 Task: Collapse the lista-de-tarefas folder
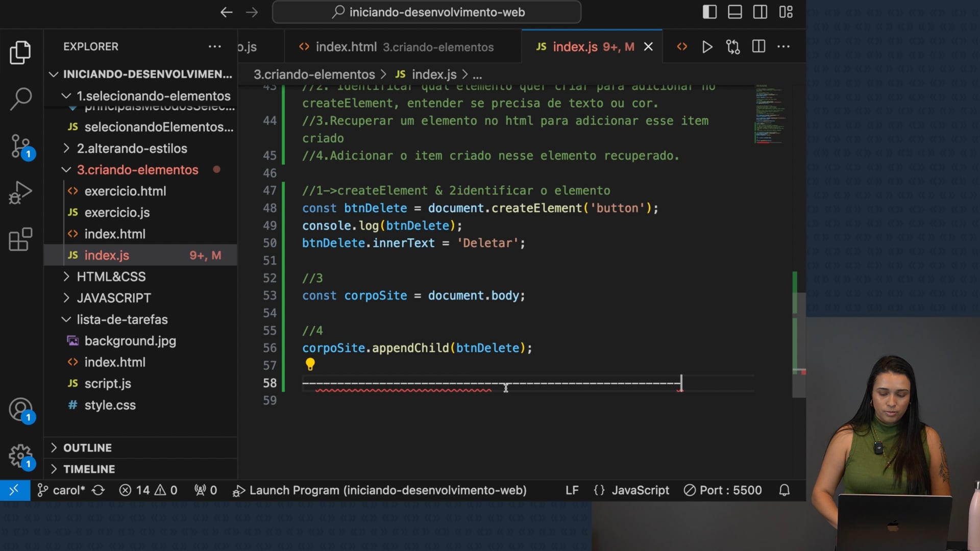pos(122,319)
